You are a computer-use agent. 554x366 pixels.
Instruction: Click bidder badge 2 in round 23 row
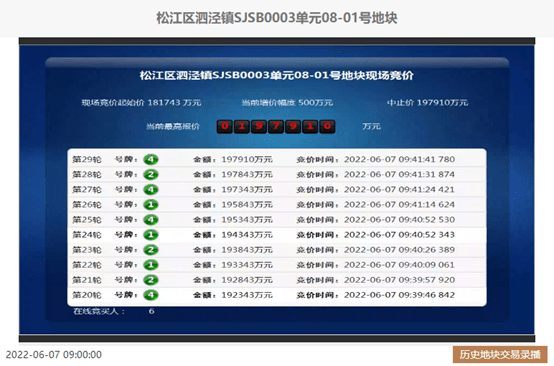[151, 250]
